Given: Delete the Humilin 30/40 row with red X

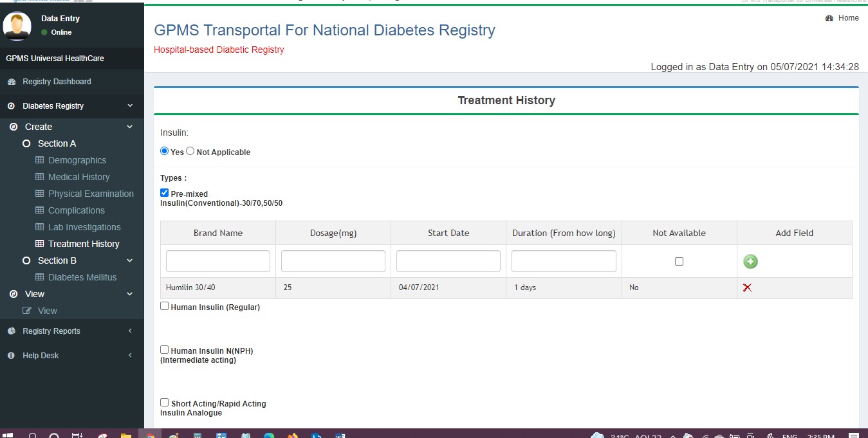Looking at the screenshot, I should pyautogui.click(x=747, y=287).
